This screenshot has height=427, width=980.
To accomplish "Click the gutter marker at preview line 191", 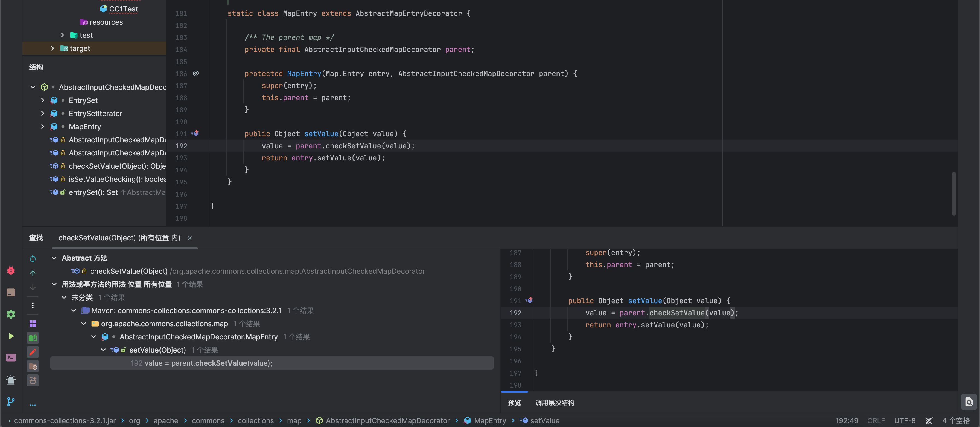I will coord(529,300).
